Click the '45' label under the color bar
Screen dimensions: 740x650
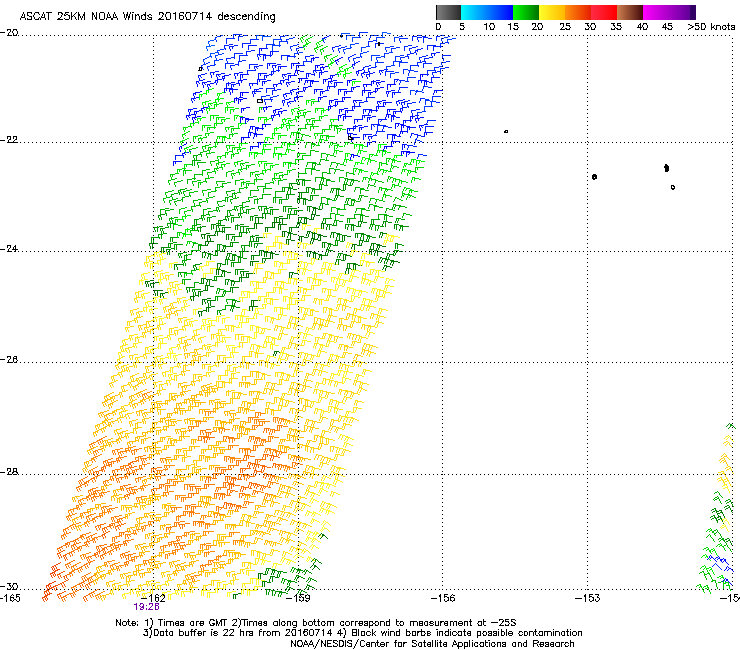click(x=667, y=27)
